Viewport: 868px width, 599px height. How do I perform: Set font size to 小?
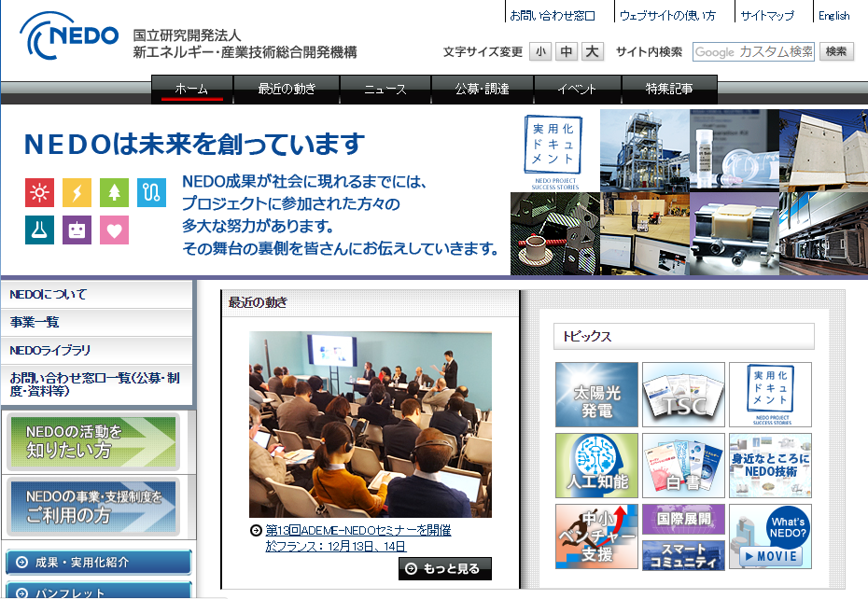click(540, 52)
